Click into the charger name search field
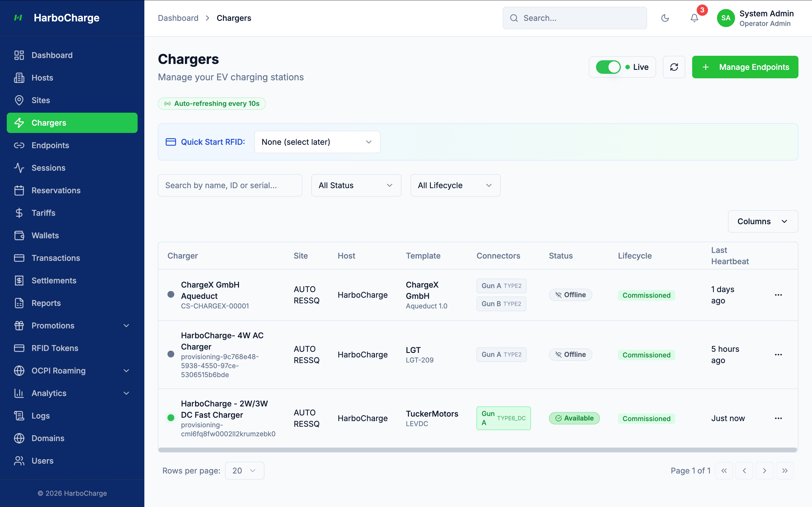Viewport: 812px width, 507px height. click(230, 185)
